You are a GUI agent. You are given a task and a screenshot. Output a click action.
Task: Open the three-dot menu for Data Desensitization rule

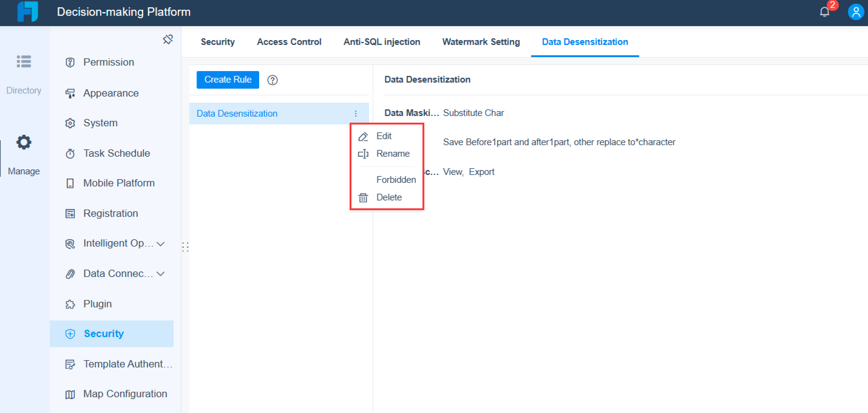coord(356,113)
